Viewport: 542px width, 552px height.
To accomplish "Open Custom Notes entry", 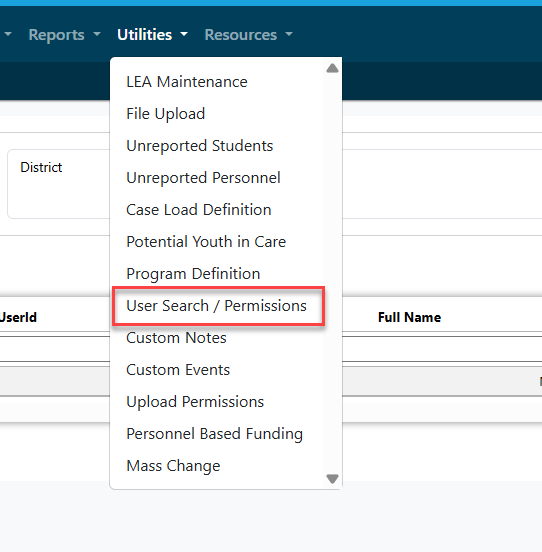I will point(176,338).
